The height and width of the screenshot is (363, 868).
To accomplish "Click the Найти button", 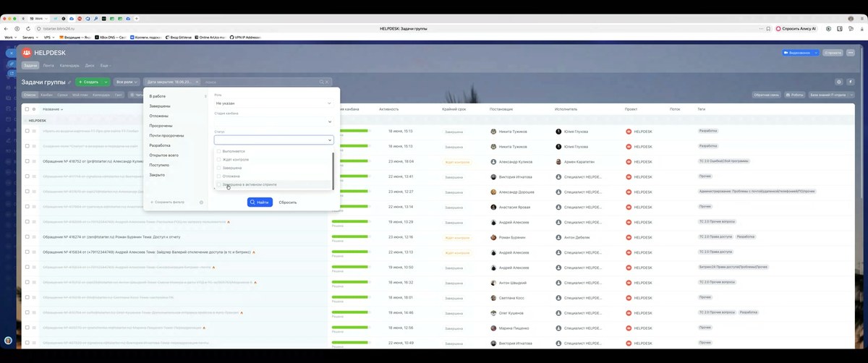I will (x=260, y=202).
